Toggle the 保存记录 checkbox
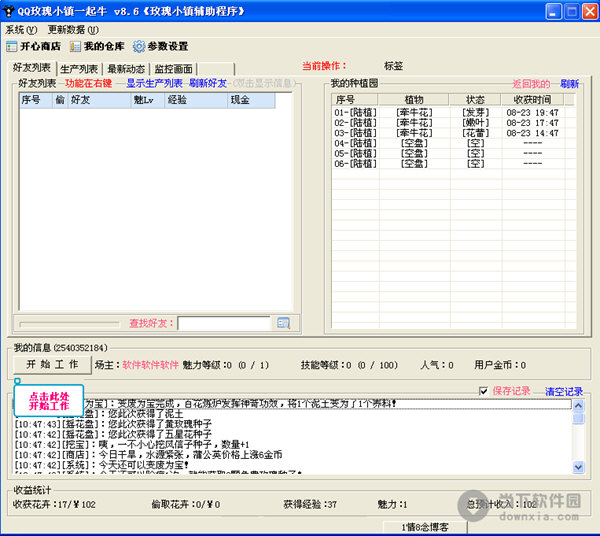This screenshot has height=536, width=600. click(x=483, y=391)
